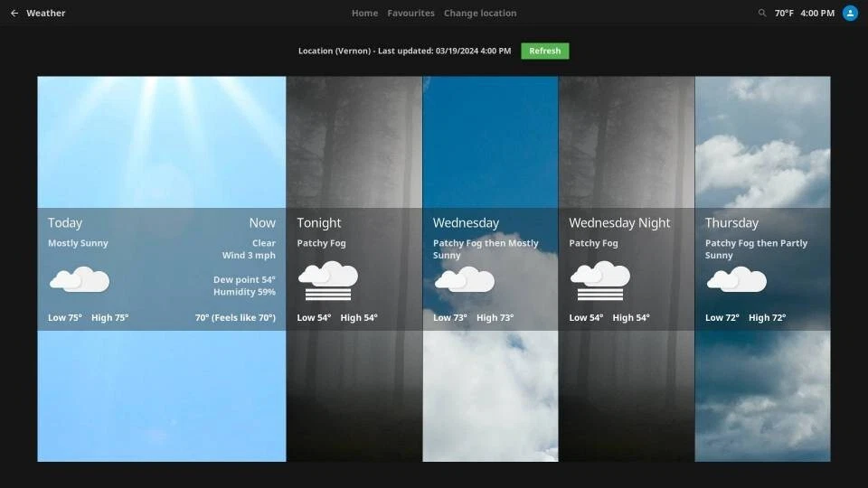Image resolution: width=868 pixels, height=488 pixels.
Task: Select the Thursday forecast heading
Action: tap(731, 223)
